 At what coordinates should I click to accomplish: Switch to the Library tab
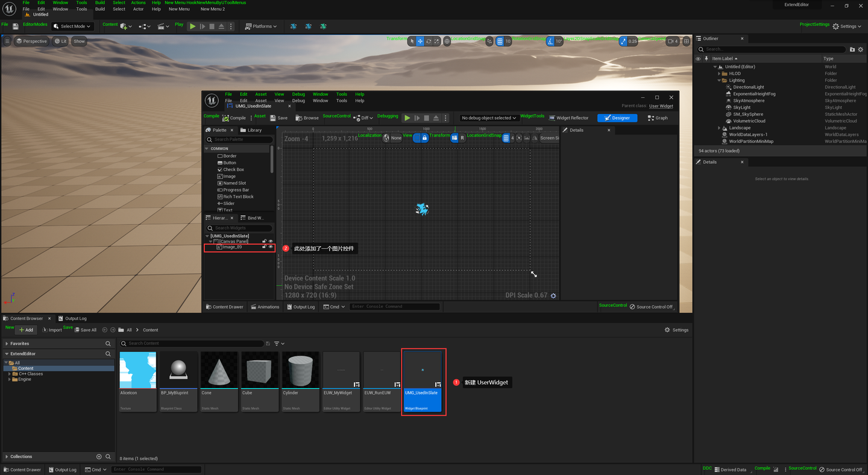click(251, 130)
